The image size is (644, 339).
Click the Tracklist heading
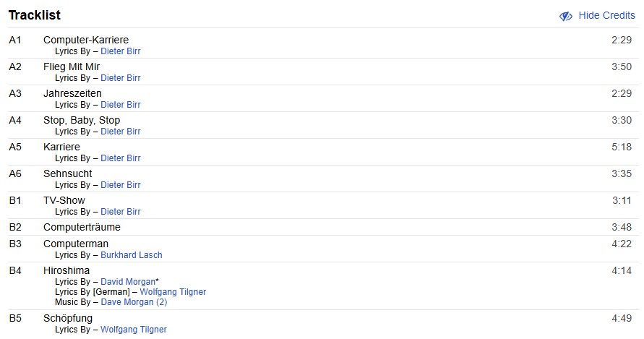click(34, 15)
